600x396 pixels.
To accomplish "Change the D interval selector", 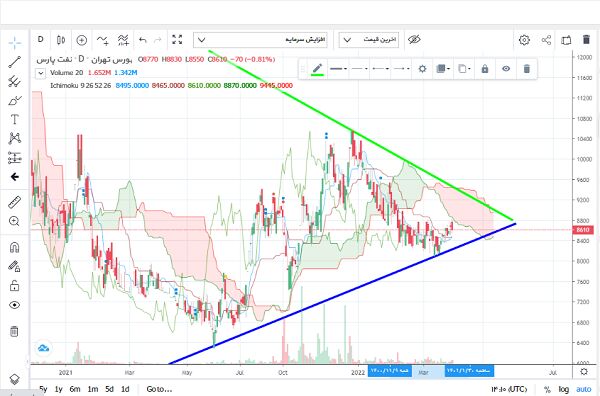I will pyautogui.click(x=41, y=39).
